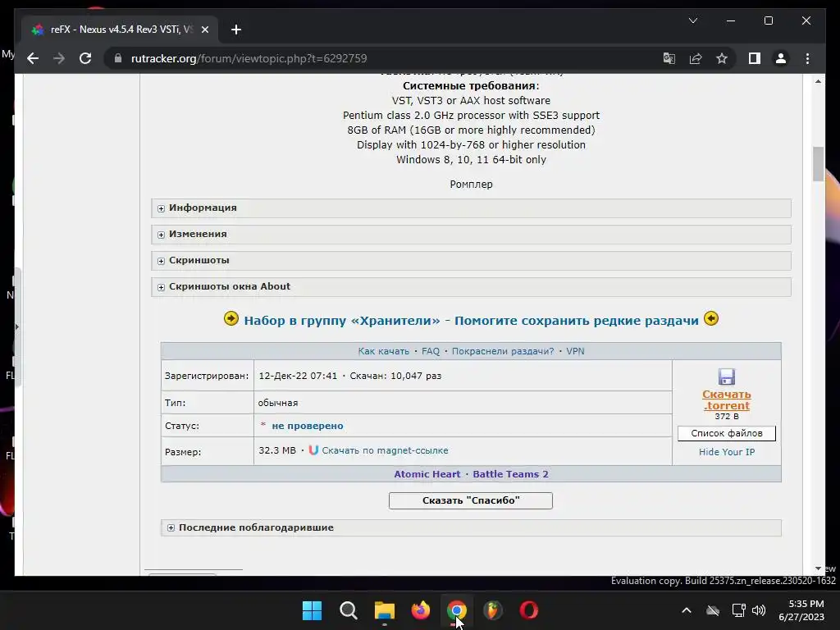Open Opera browser from taskbar
Screen dimensions: 840x630
[529, 610]
